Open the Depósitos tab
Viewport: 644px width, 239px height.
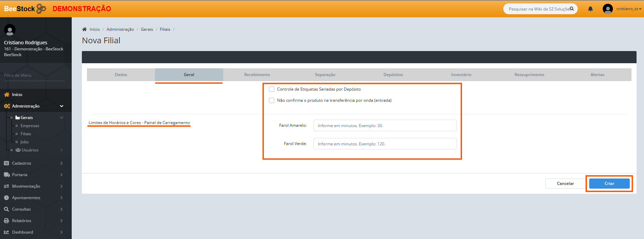pyautogui.click(x=393, y=75)
